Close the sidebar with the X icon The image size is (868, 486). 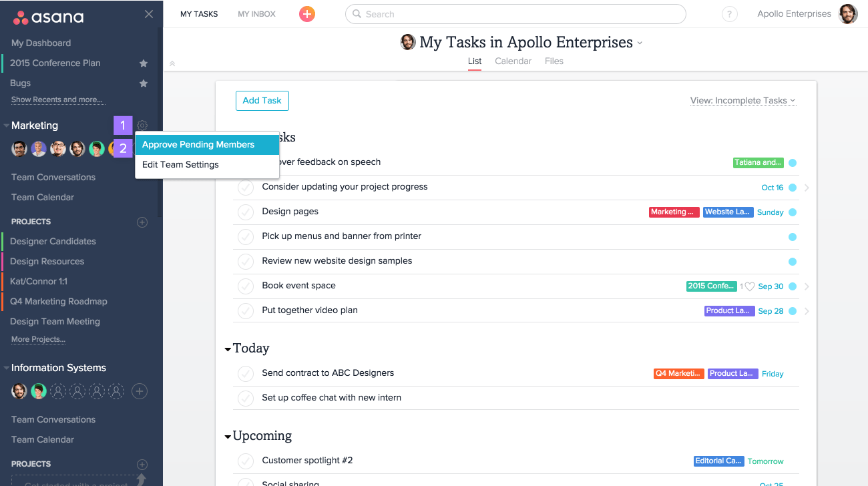point(149,14)
